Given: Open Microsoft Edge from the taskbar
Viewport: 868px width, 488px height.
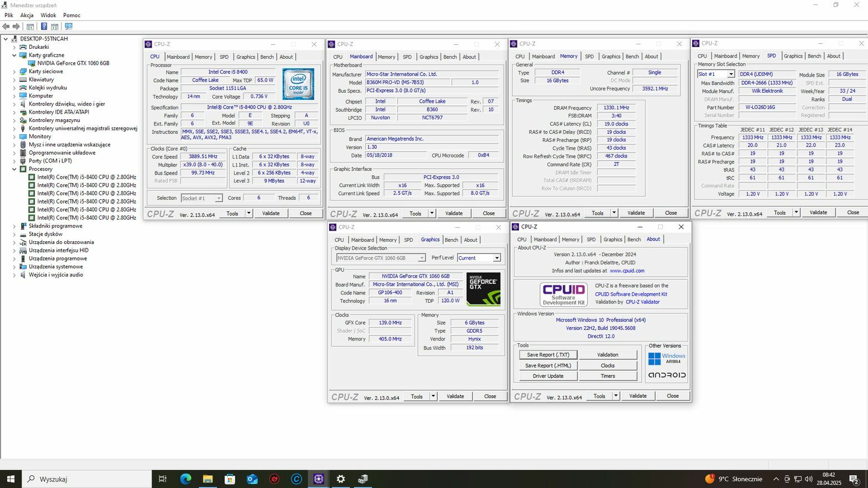Looking at the screenshot, I should [x=185, y=479].
